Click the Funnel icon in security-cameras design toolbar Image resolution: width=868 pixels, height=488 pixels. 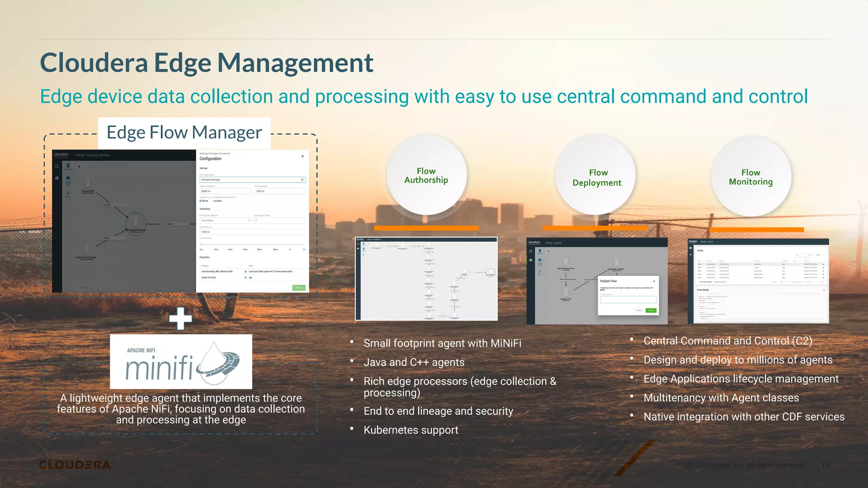(x=68, y=193)
